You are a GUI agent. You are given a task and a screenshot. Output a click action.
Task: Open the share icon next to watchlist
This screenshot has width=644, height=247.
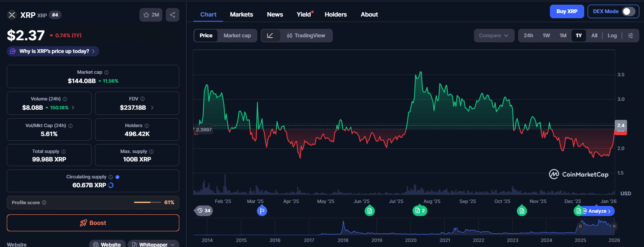point(172,14)
